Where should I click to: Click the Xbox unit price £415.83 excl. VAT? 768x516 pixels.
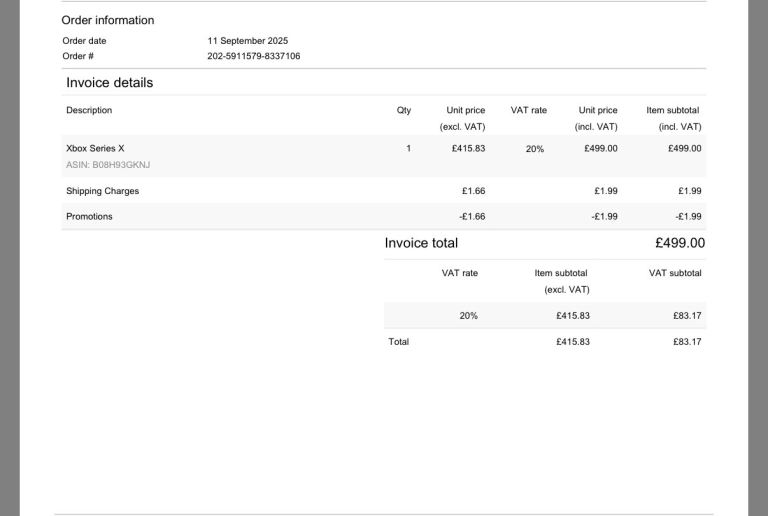[466, 148]
